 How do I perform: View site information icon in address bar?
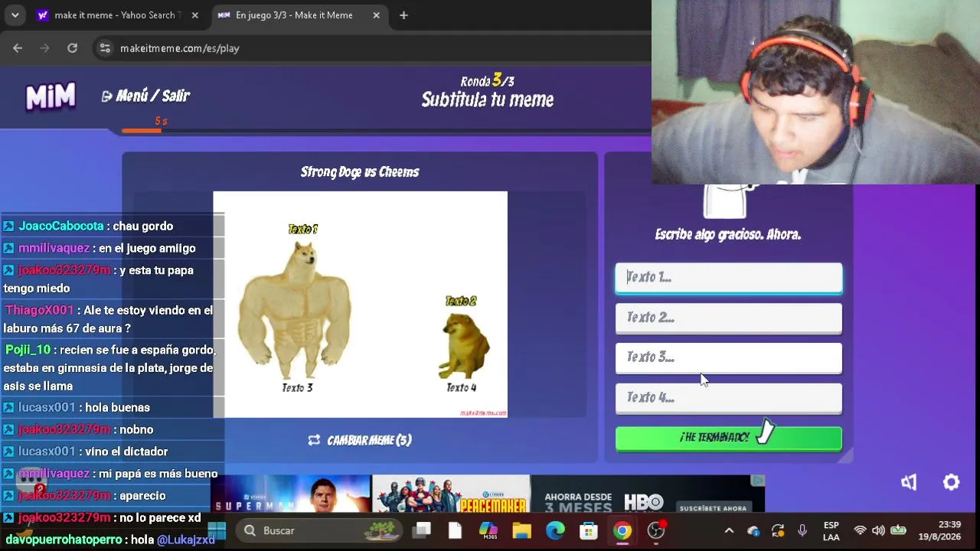tap(105, 48)
